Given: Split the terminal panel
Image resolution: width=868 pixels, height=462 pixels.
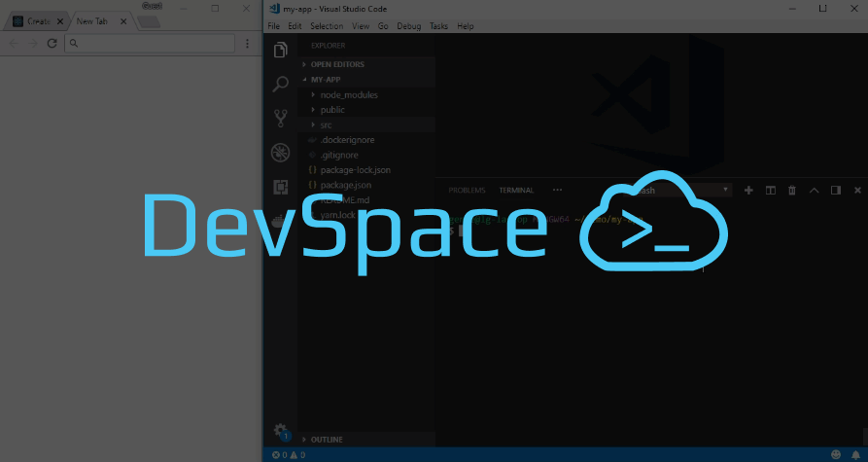Looking at the screenshot, I should [770, 191].
